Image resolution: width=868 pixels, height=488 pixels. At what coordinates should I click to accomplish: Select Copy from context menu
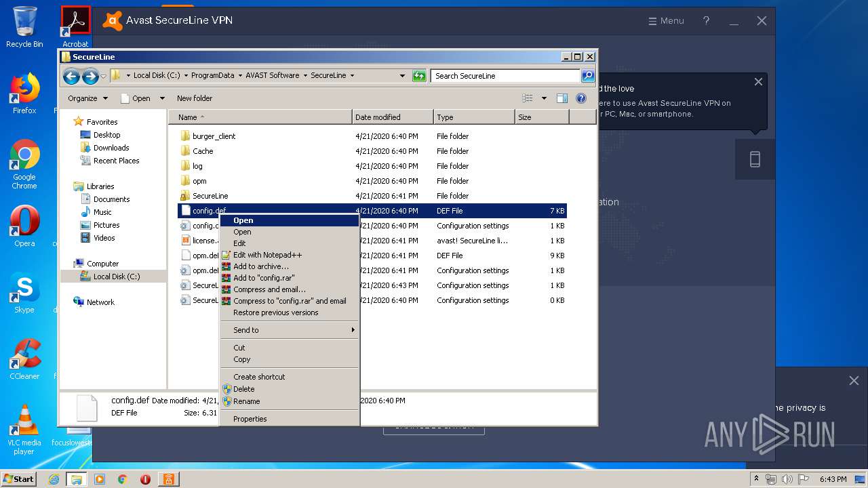pyautogui.click(x=290, y=359)
